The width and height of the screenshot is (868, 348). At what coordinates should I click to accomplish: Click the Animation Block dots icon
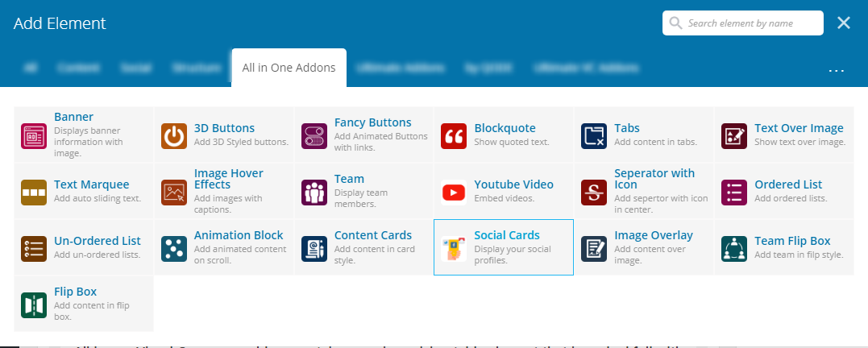[x=174, y=249]
